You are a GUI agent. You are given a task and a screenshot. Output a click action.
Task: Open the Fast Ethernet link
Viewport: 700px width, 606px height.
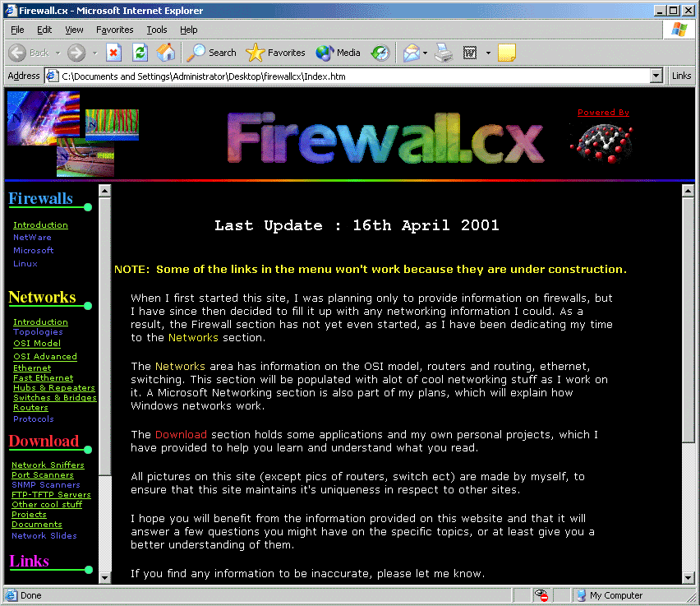[x=44, y=377]
